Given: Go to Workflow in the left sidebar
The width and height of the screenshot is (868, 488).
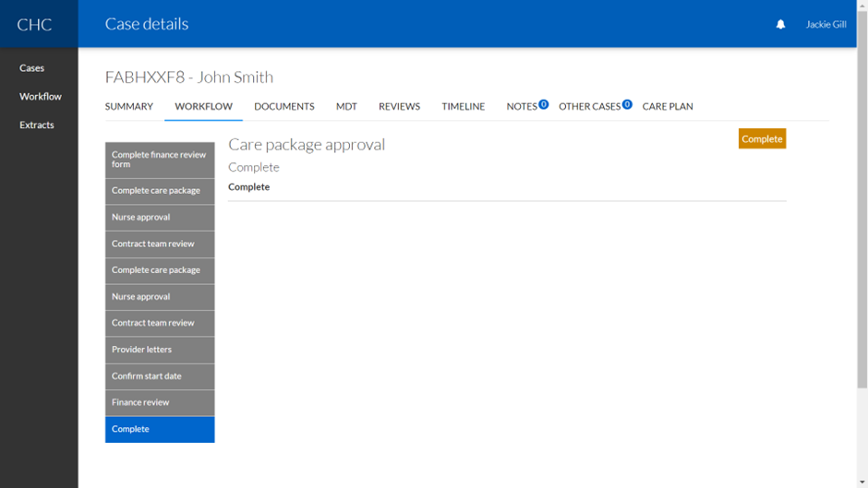Looking at the screenshot, I should (x=41, y=97).
